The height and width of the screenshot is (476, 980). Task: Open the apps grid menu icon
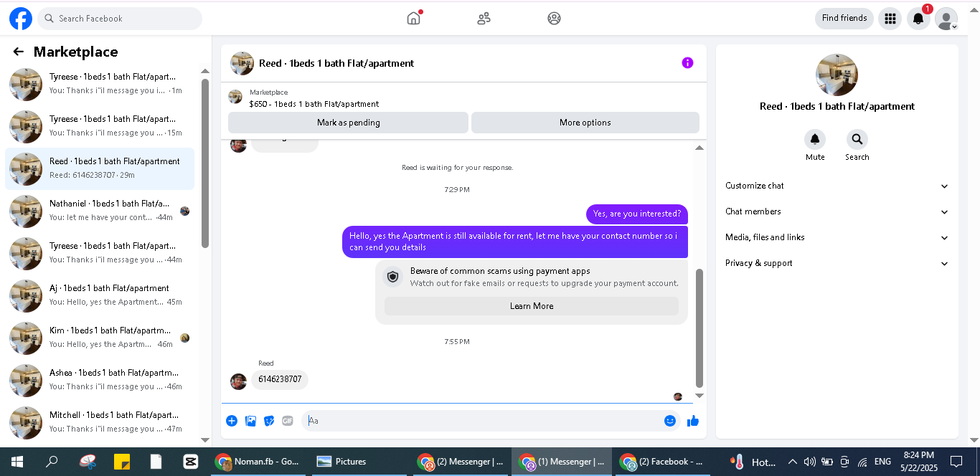(890, 19)
